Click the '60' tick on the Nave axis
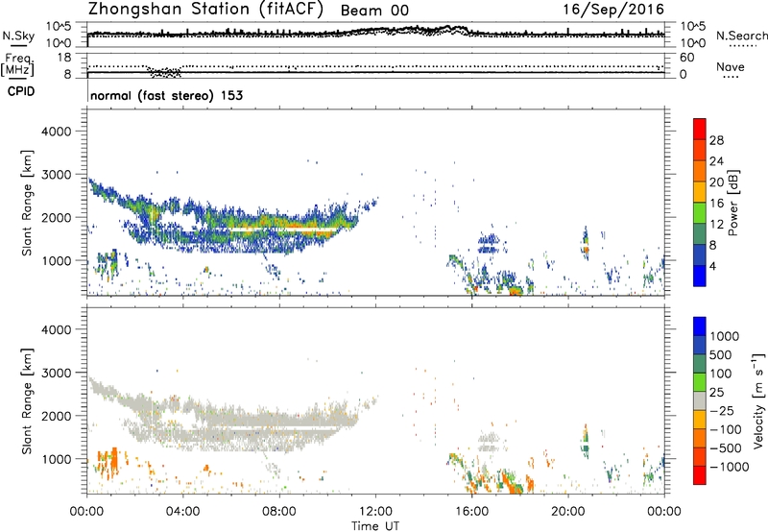This screenshot has width=768, height=532. pos(686,58)
